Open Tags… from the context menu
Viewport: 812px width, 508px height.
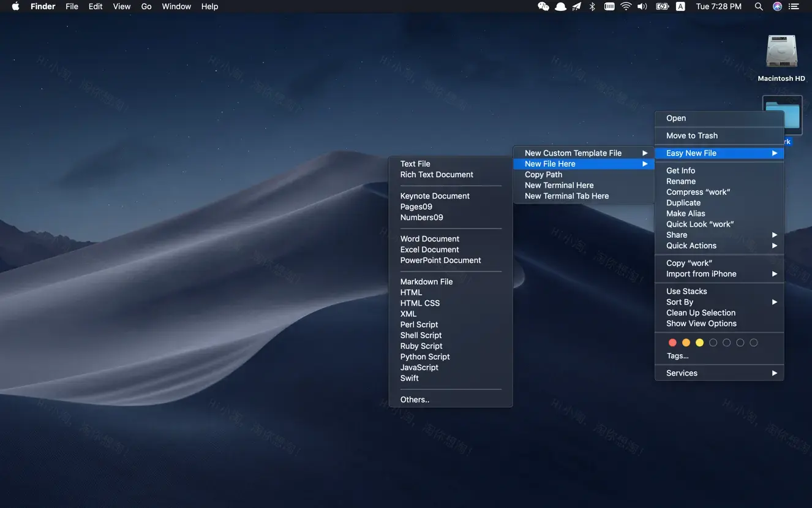(x=677, y=355)
